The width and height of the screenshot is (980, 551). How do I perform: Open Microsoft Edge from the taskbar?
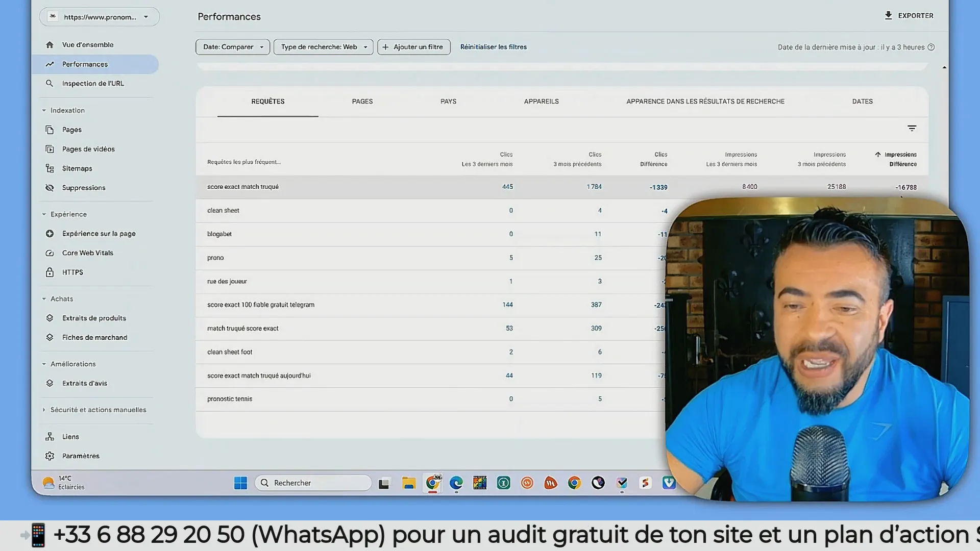pyautogui.click(x=456, y=483)
